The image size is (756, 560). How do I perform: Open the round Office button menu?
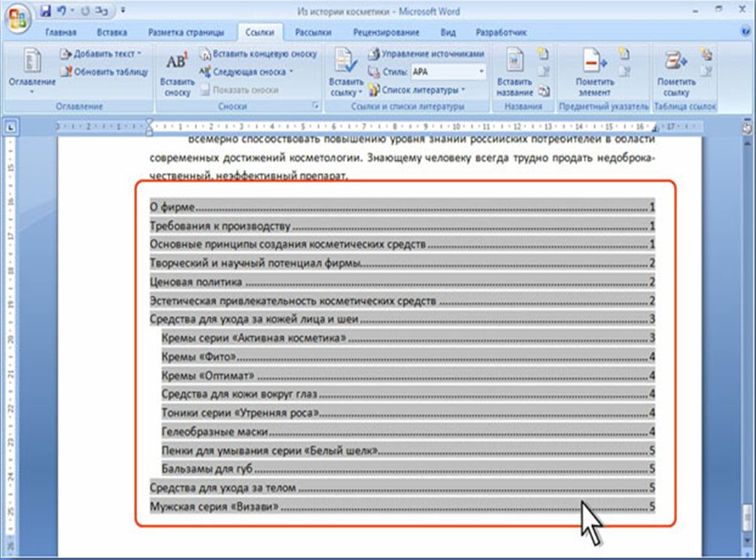18,18
